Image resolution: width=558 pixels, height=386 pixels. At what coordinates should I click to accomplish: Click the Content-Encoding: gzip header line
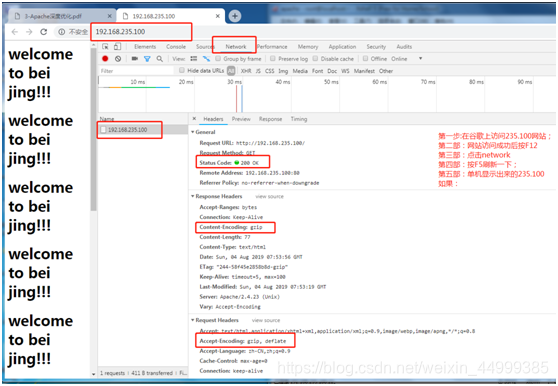click(x=231, y=227)
